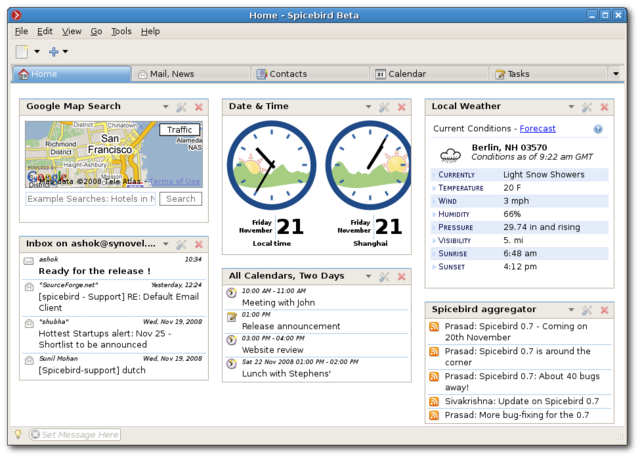
Task: Click task icon beside Release announcement
Action: (231, 316)
